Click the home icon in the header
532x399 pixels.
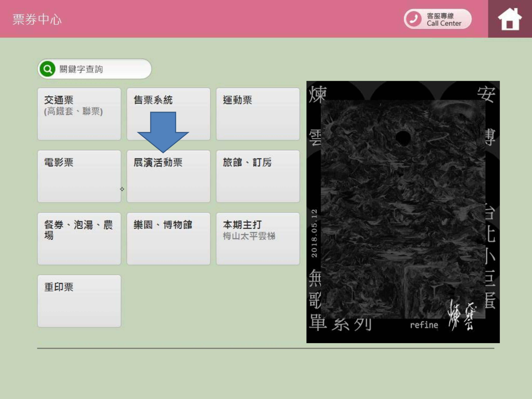pos(510,19)
